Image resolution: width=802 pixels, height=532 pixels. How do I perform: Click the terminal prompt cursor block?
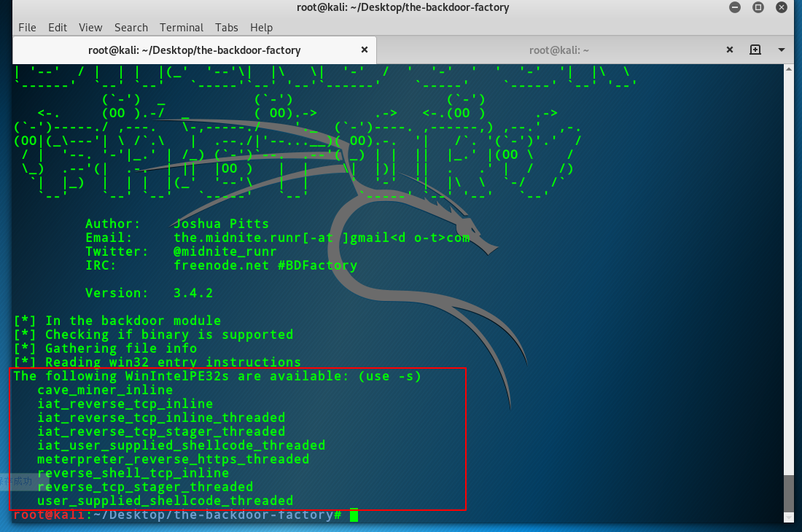point(354,515)
